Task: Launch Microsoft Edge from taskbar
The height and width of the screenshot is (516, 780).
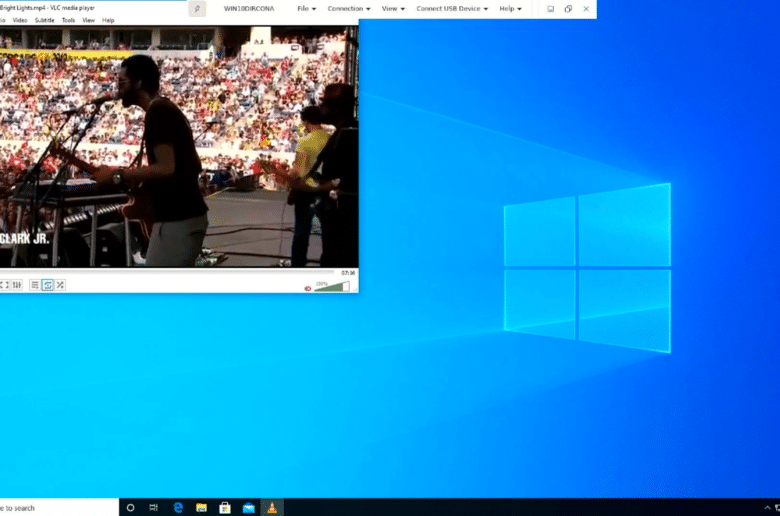Action: (x=178, y=508)
